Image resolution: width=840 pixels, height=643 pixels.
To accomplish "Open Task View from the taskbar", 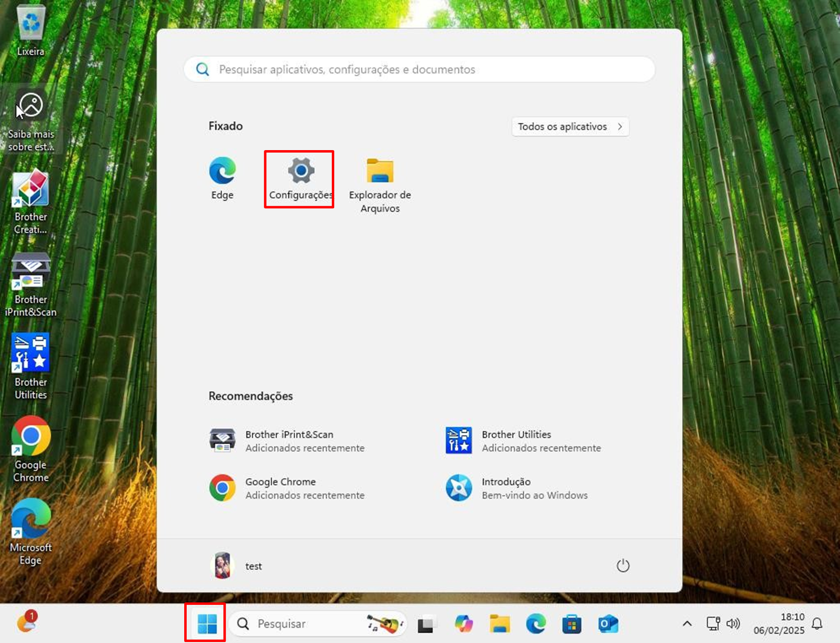I will point(427,624).
